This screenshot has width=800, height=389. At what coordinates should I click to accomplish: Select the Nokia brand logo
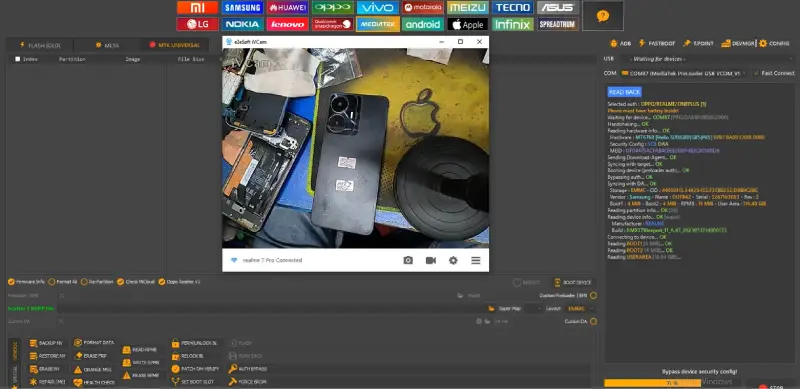point(242,24)
